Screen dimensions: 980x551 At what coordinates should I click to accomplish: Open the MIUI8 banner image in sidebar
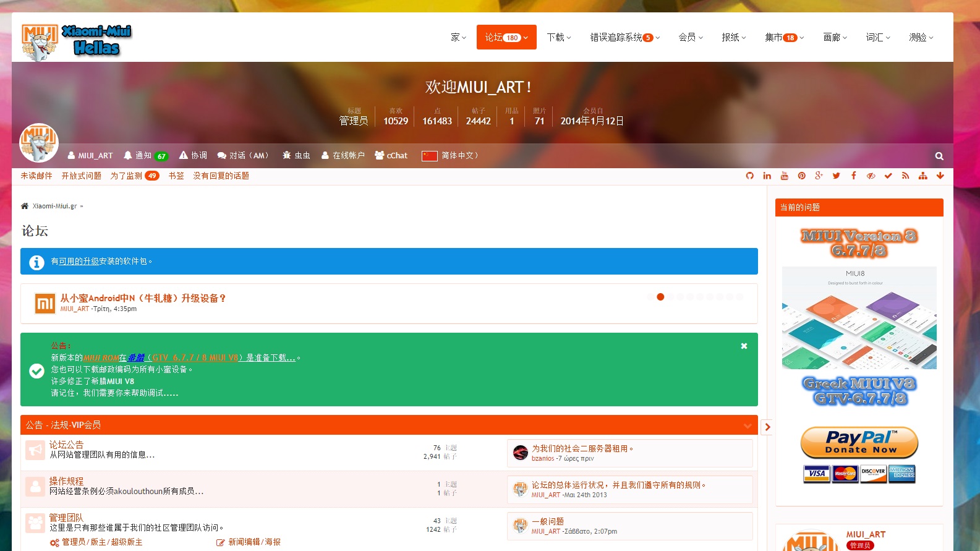859,318
